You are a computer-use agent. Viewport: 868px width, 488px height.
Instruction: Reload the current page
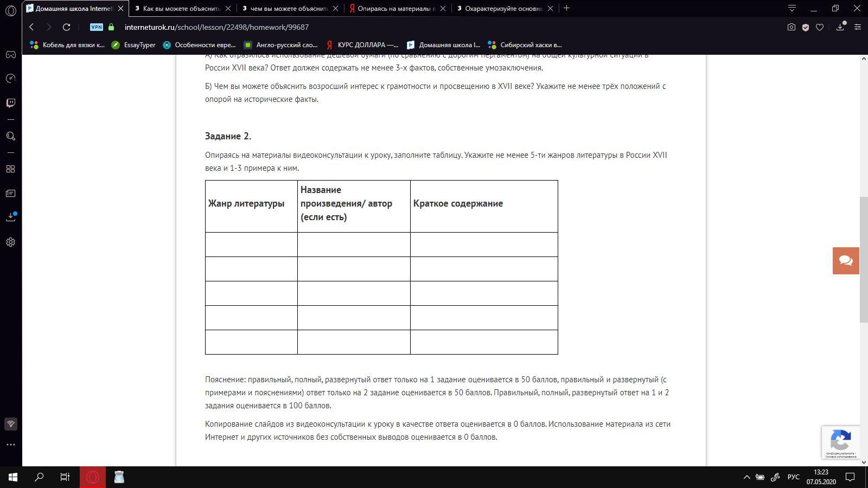(66, 27)
